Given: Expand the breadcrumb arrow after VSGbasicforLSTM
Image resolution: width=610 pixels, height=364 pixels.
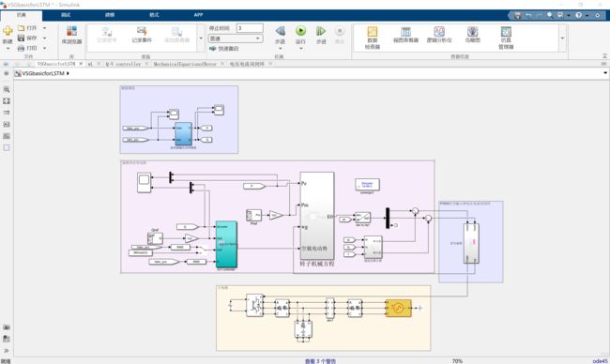Looking at the screenshot, I should click(68, 73).
